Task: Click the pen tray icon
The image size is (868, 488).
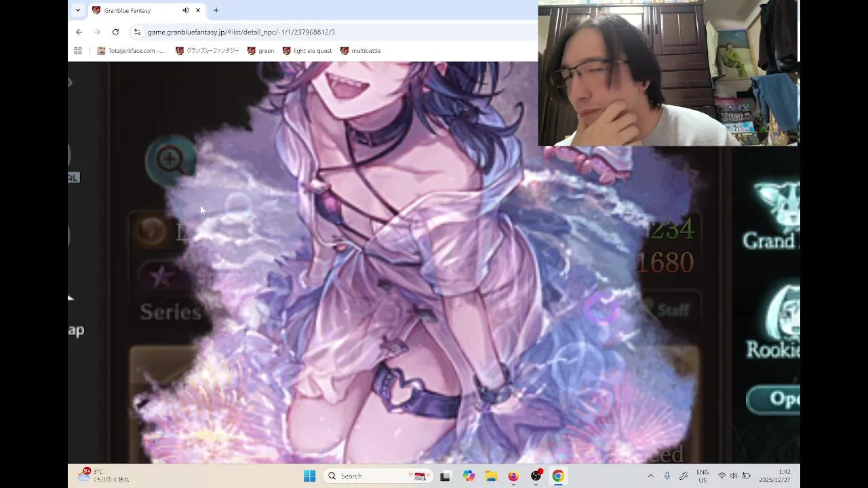Action: pyautogui.click(x=684, y=476)
